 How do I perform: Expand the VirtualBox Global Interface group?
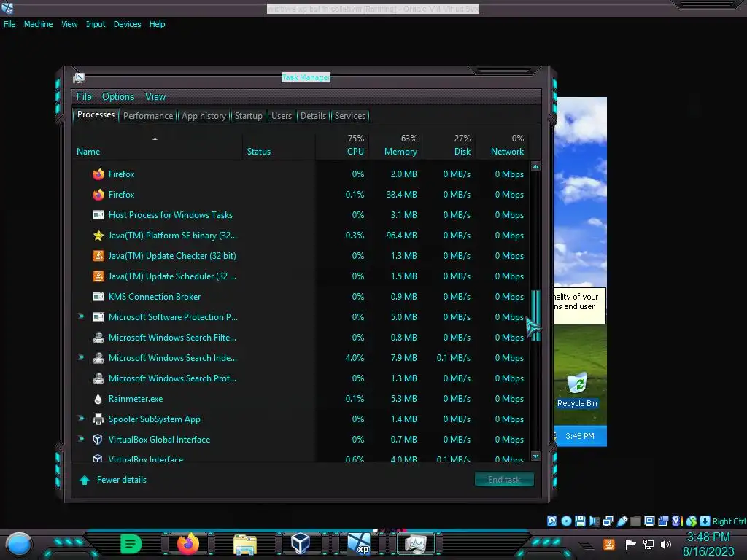(x=81, y=438)
